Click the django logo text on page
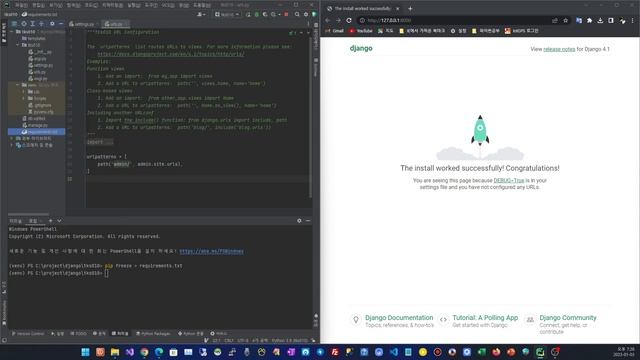The height and width of the screenshot is (360, 640). (361, 48)
